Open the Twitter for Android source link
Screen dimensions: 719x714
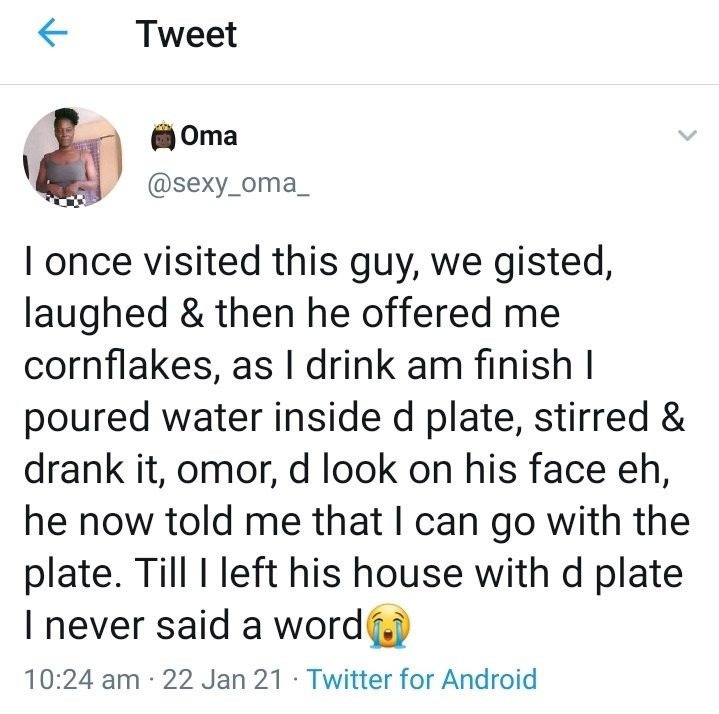[x=422, y=679]
